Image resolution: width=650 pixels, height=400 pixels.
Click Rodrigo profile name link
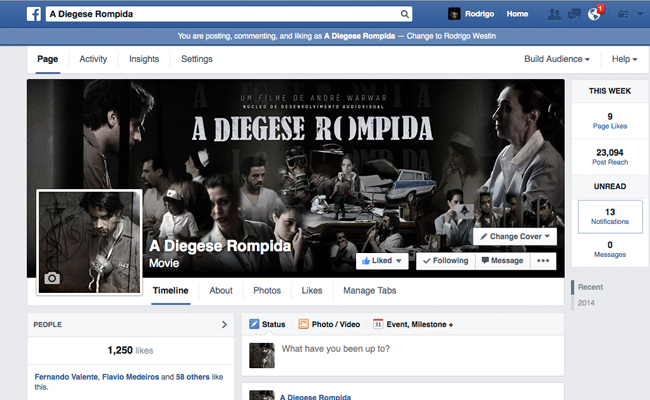(479, 14)
